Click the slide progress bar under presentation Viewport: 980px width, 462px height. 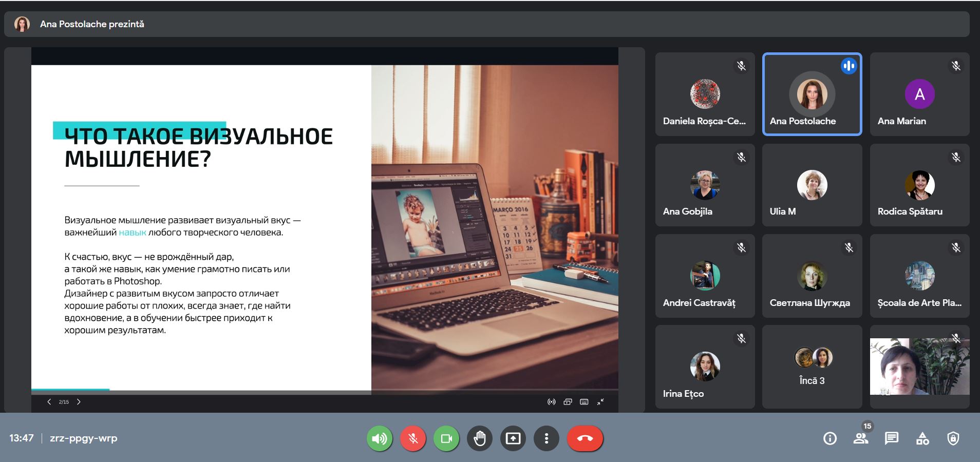point(325,390)
